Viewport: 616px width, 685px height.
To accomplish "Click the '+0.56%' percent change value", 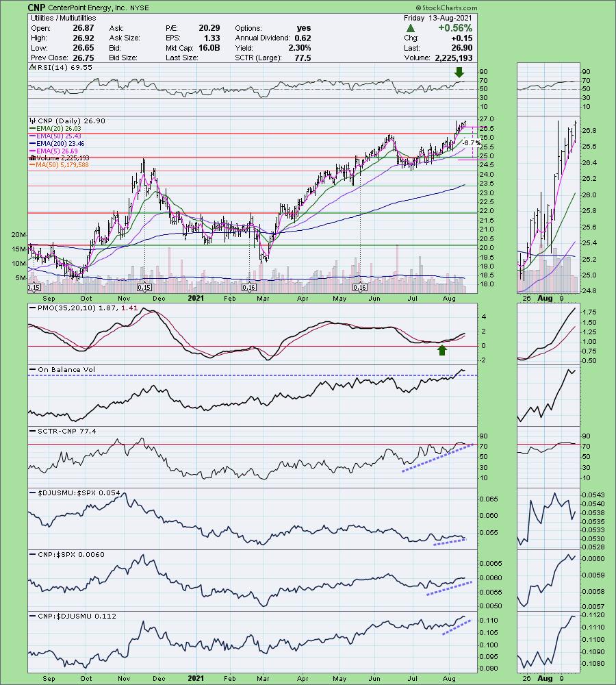I will (x=455, y=28).
